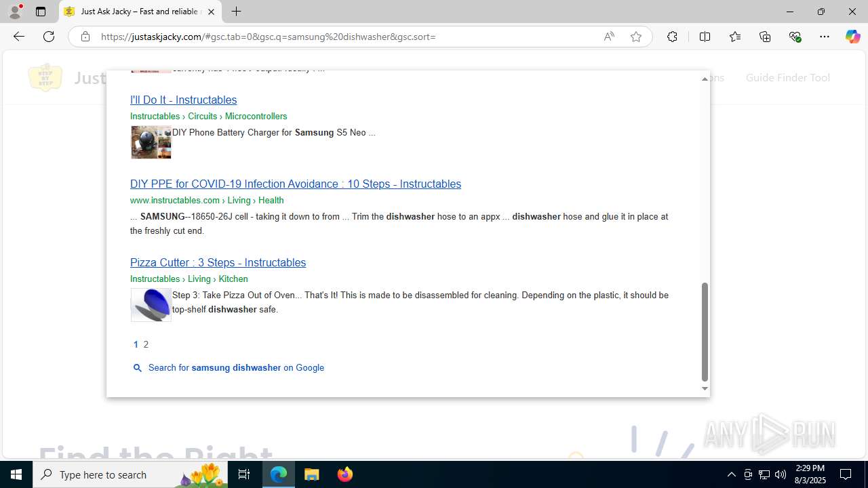This screenshot has height=488, width=868.
Task: Click the magnifier icon beside Search on Google
Action: point(138,368)
